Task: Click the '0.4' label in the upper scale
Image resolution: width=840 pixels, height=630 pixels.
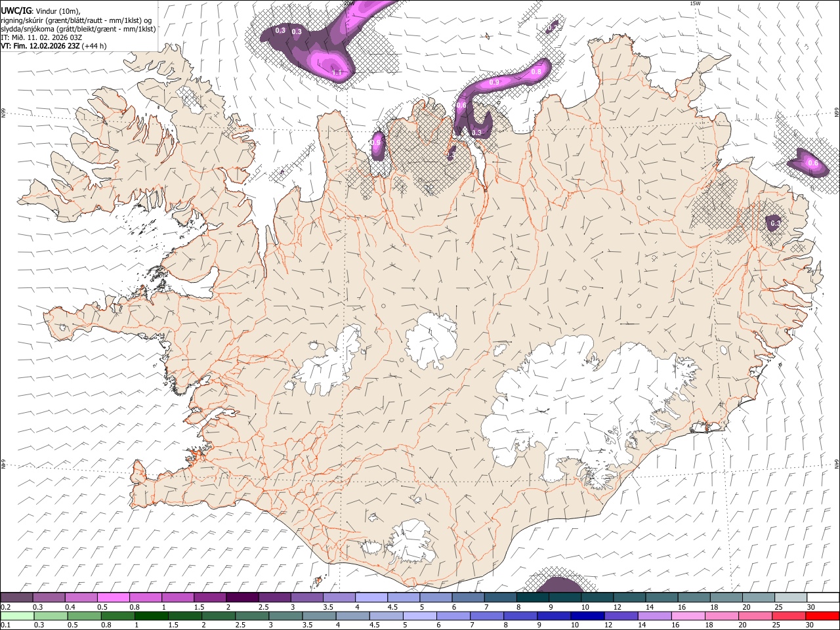Action: click(70, 607)
